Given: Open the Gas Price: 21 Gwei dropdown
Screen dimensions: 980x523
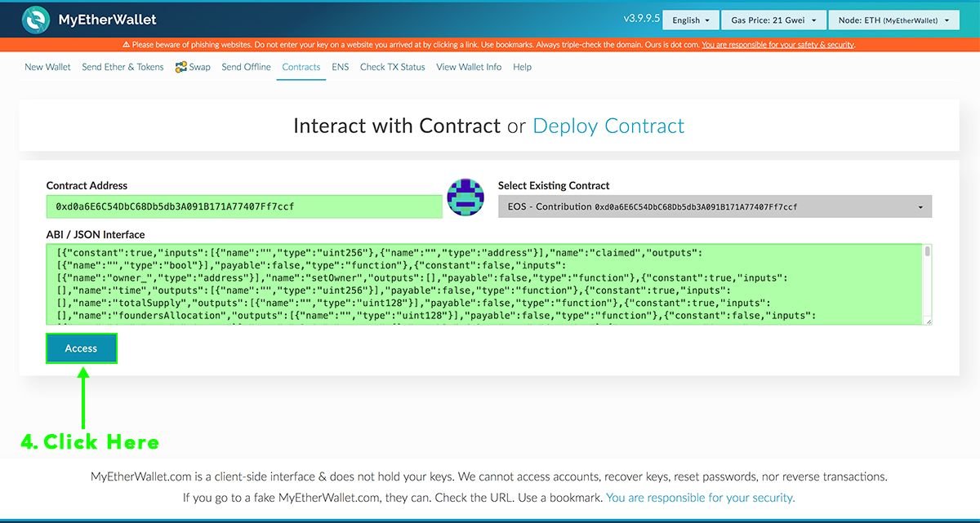Looking at the screenshot, I should (x=773, y=20).
